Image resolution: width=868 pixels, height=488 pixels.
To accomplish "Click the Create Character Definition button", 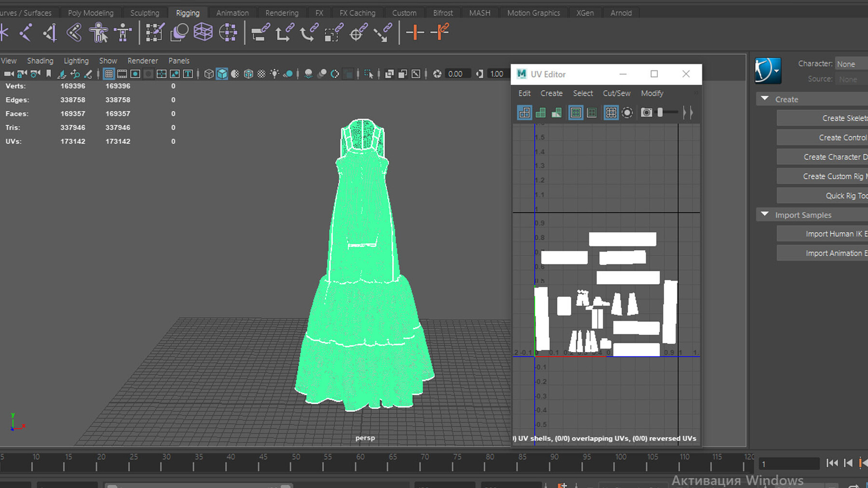I will coord(822,157).
